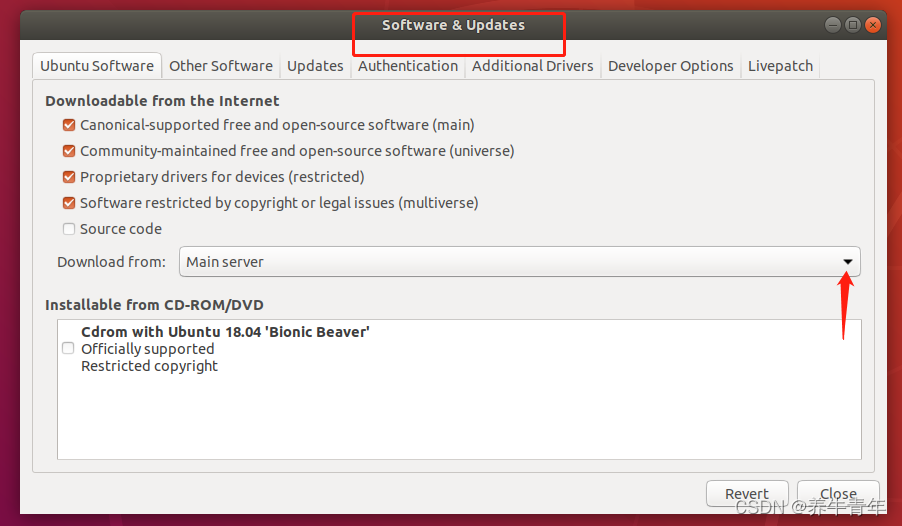This screenshot has height=526, width=902.
Task: Click the 'Download from:' label
Action: 112,262
